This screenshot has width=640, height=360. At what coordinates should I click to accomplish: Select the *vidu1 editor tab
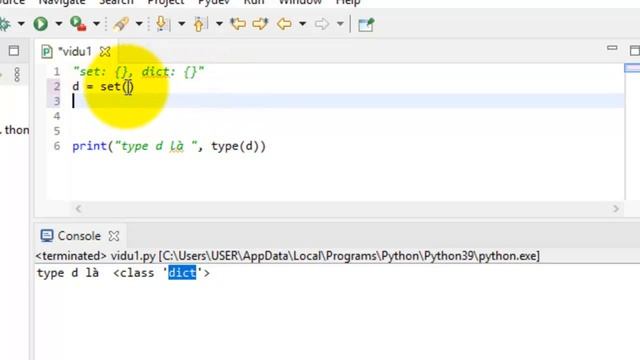pyautogui.click(x=75, y=52)
